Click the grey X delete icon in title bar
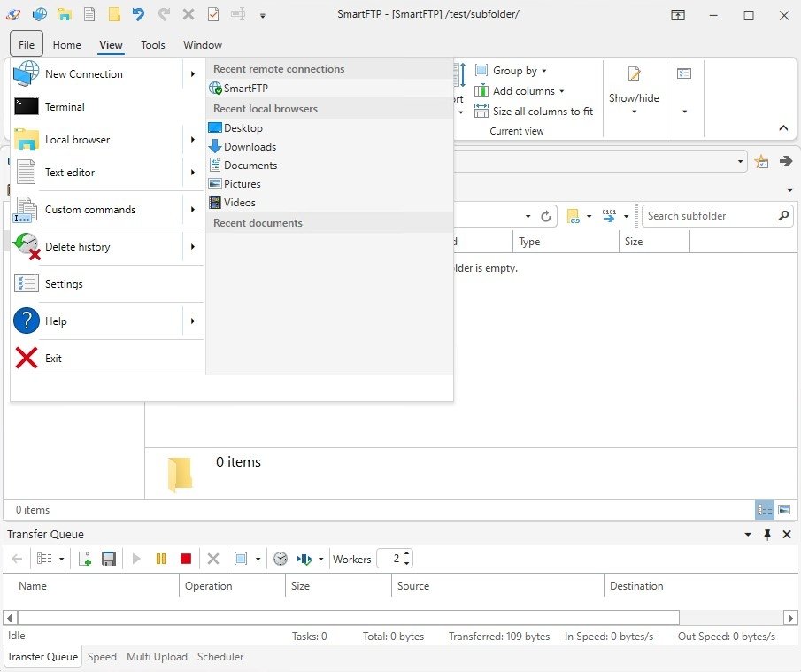The image size is (801, 672). (x=189, y=14)
